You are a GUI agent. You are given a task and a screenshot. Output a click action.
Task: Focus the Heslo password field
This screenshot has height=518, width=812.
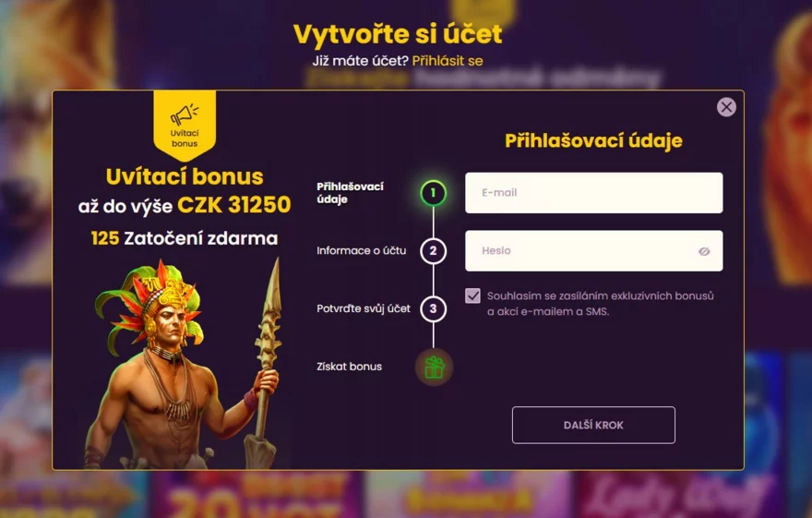593,251
